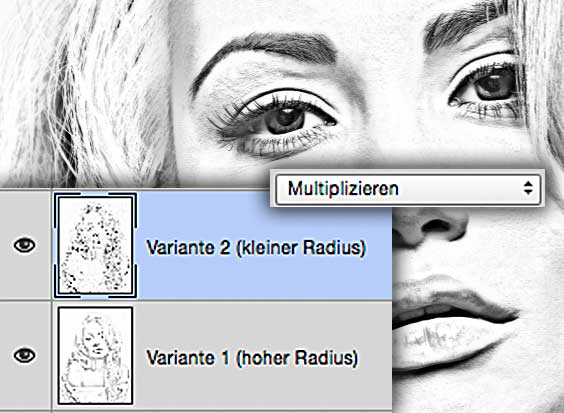Screen dimensions: 564x413
Task: Select the 'Variante 1 (hoher Radius)' layer name
Action: click(x=252, y=358)
